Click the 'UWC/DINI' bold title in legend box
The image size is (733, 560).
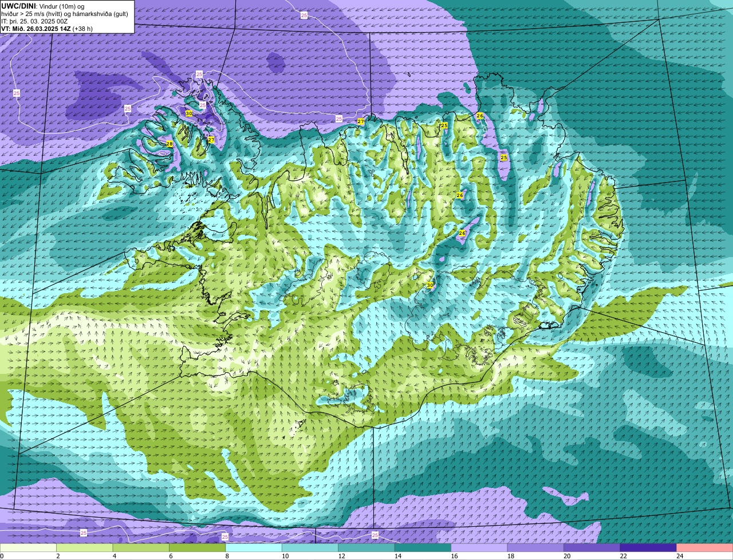(18, 6)
